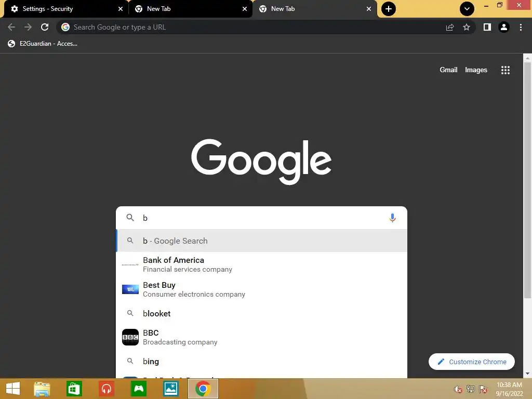The image size is (532, 399).
Task: Open the network tray icon
Action: click(x=471, y=389)
